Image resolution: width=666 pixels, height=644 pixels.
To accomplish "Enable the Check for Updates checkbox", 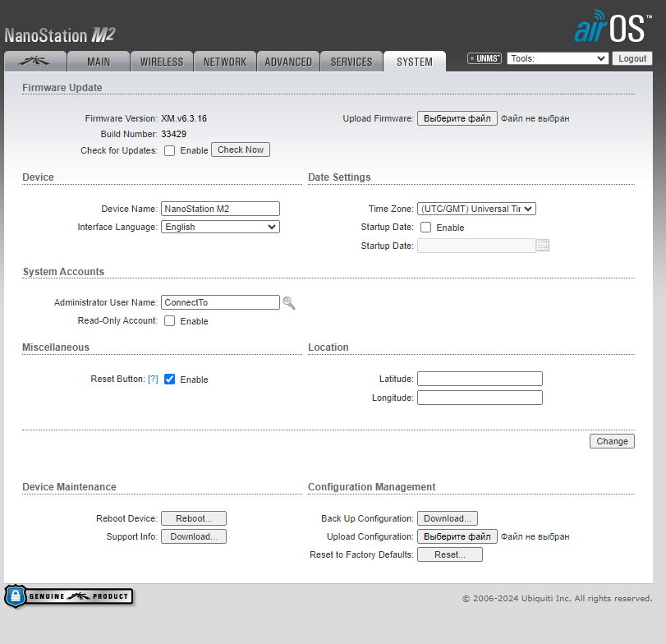I will coord(170,150).
